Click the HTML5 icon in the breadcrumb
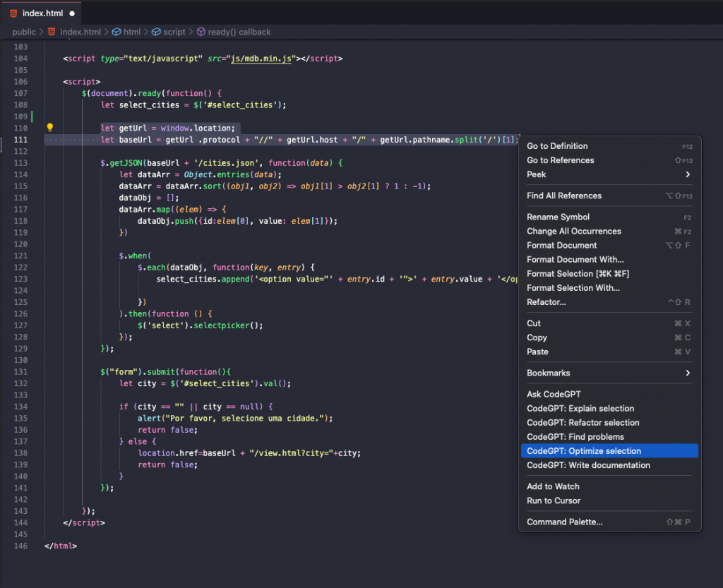Screen dimensions: 723x588 [52, 32]
